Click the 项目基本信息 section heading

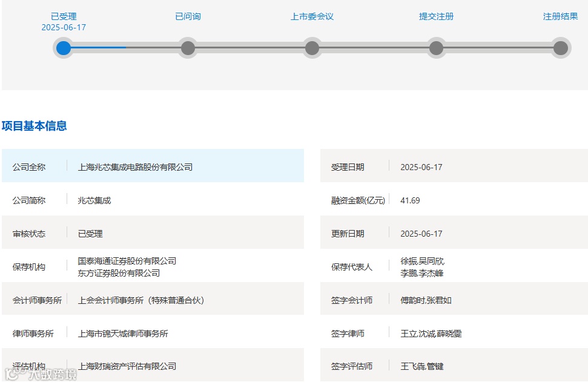(x=34, y=126)
